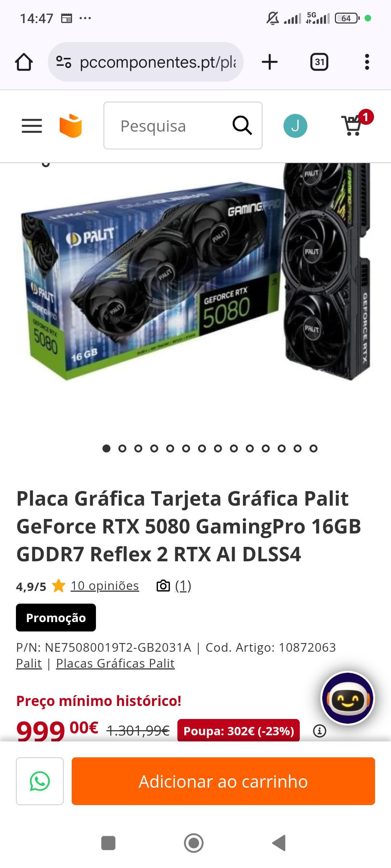Select the fifth image carousel dot
The height and width of the screenshot is (868, 391).
point(170,448)
